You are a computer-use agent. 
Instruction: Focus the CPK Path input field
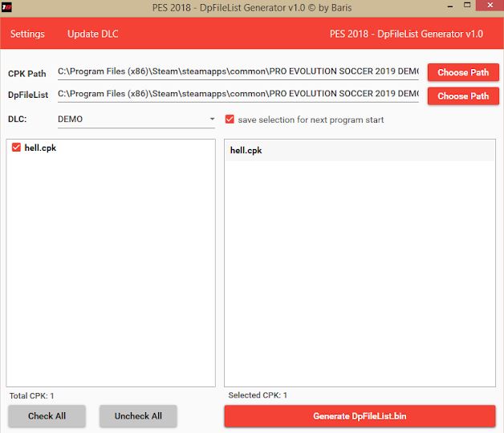tap(238, 71)
